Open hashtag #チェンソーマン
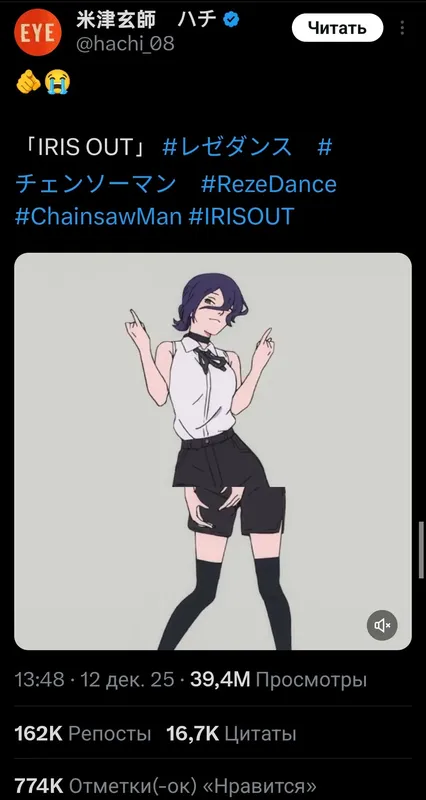Image resolution: width=426 pixels, height=800 pixels. [x=96, y=184]
